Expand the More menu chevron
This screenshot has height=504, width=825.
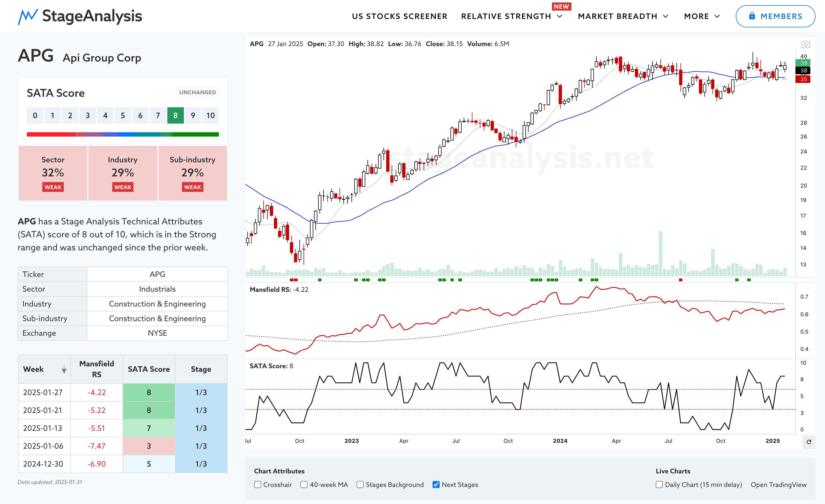(x=717, y=16)
